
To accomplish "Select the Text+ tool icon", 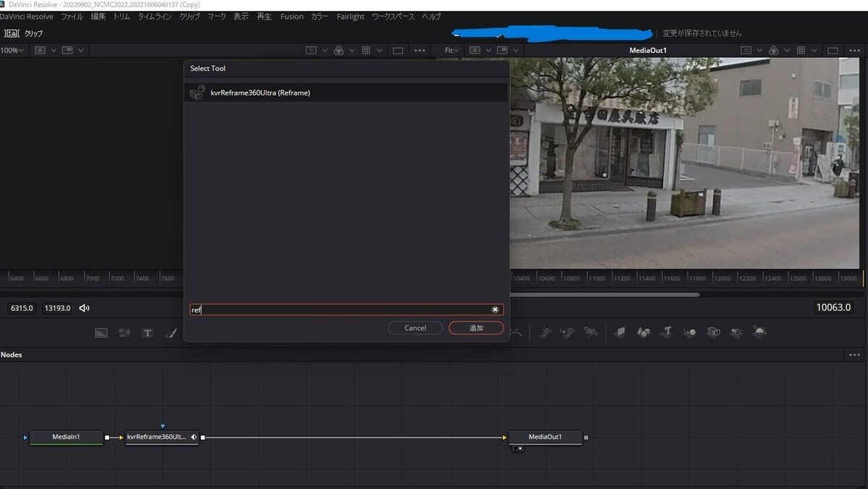I will pyautogui.click(x=148, y=333).
